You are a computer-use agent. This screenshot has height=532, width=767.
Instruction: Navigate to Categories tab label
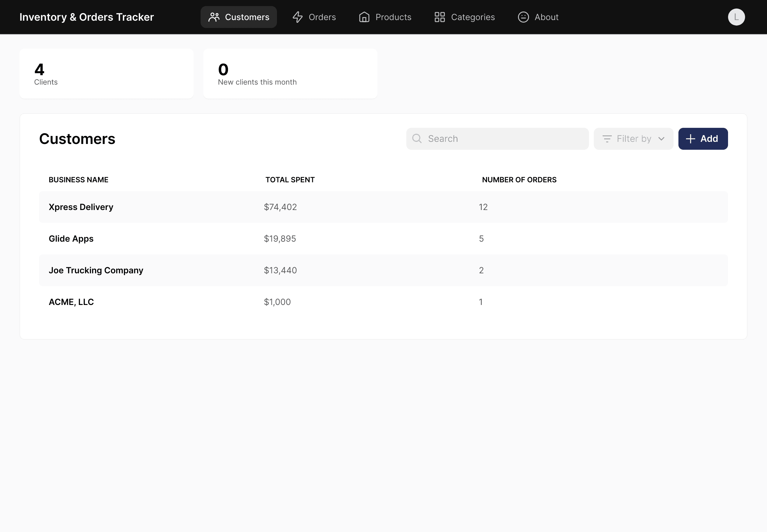(473, 17)
